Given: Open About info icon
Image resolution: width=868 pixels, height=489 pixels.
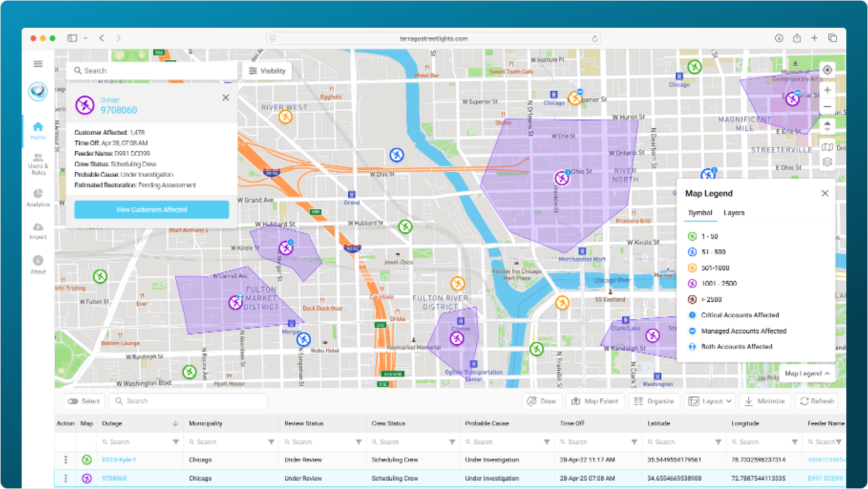Looking at the screenshot, I should pos(38,263).
